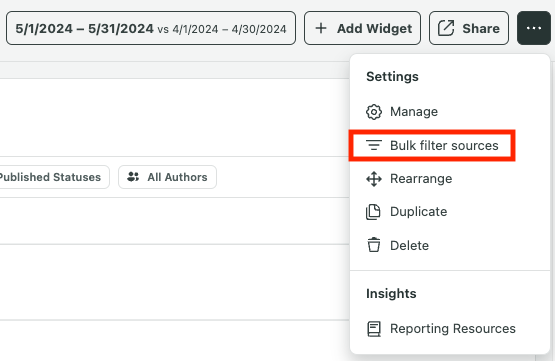Click the gear icon beside Manage
Image resolution: width=555 pixels, height=361 pixels.
374,112
